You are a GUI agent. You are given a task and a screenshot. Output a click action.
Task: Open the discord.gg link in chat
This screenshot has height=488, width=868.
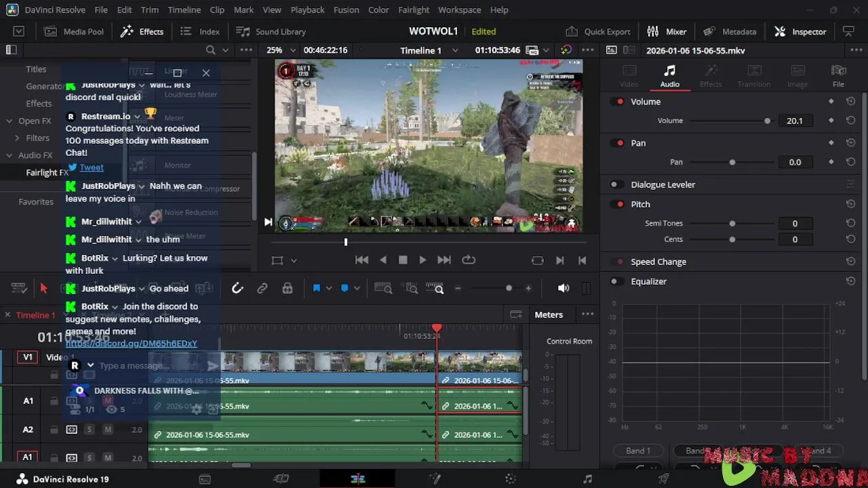pos(132,344)
